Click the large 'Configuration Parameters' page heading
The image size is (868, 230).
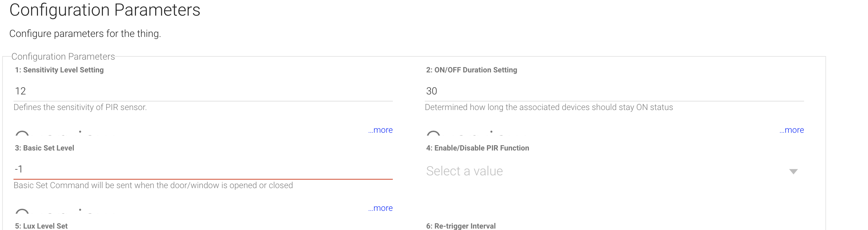click(x=105, y=10)
